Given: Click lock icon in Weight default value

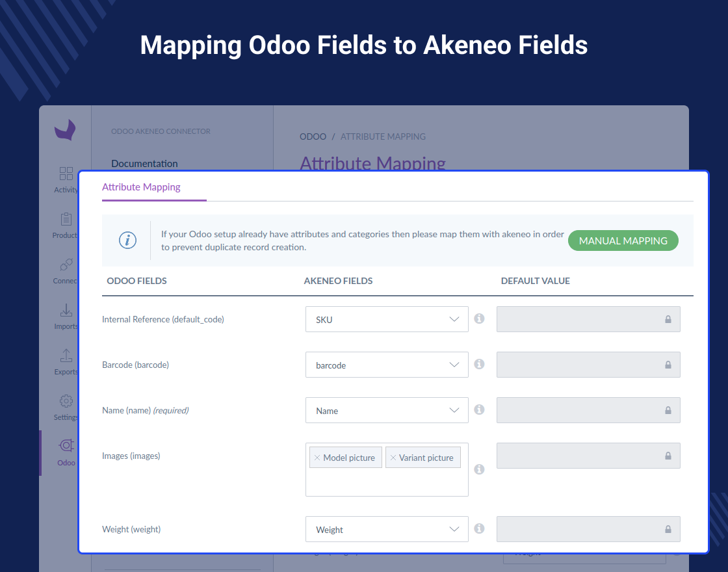Looking at the screenshot, I should [x=668, y=529].
